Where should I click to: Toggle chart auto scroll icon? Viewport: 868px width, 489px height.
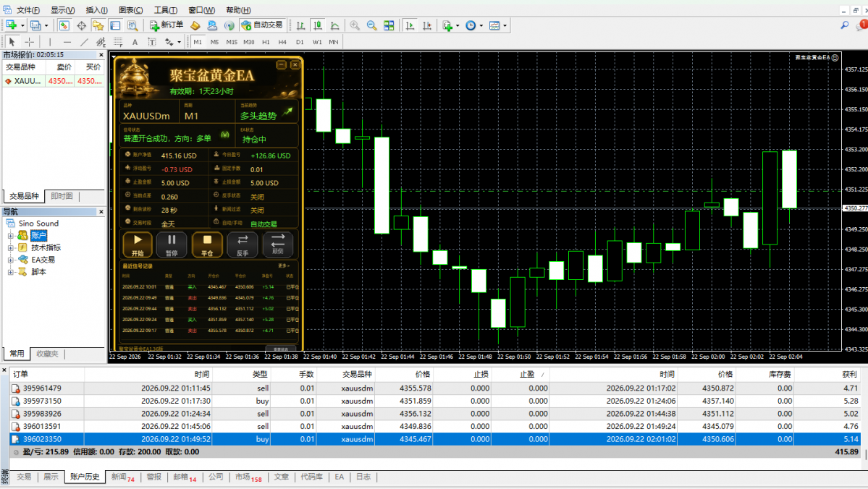[x=410, y=25]
